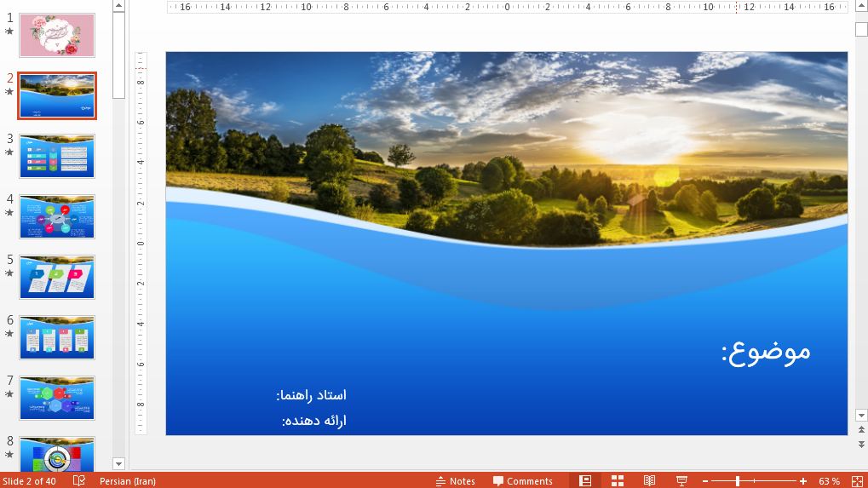868x488 pixels.
Task: Select slide 3 thumbnail
Action: point(57,156)
